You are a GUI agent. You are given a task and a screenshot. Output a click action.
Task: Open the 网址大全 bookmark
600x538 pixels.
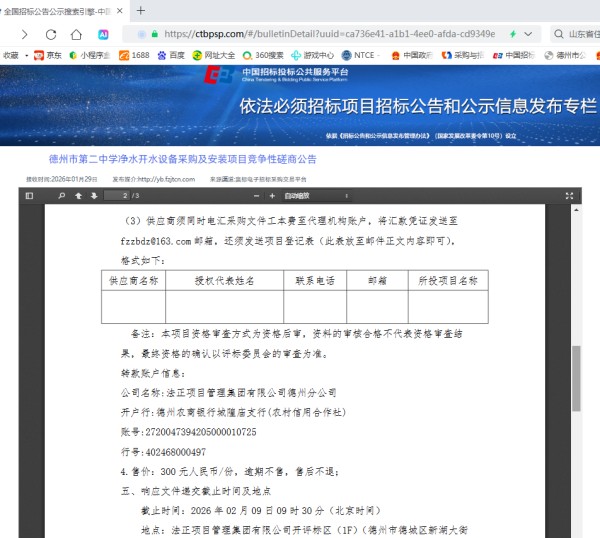point(214,55)
